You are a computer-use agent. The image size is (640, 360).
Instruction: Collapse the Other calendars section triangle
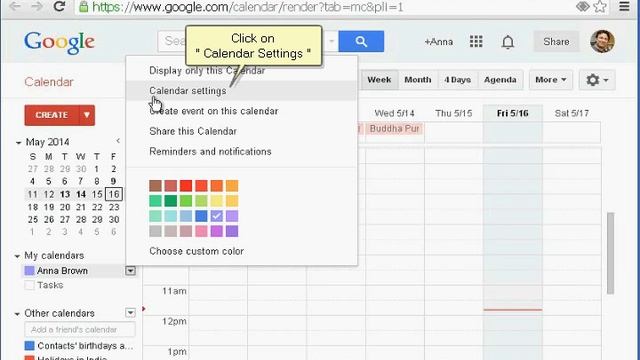coord(17,314)
